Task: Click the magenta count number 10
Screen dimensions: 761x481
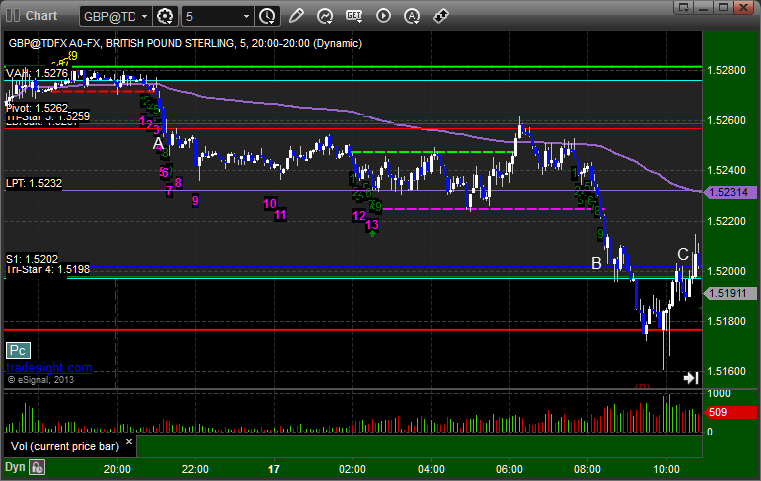Action: pos(270,203)
